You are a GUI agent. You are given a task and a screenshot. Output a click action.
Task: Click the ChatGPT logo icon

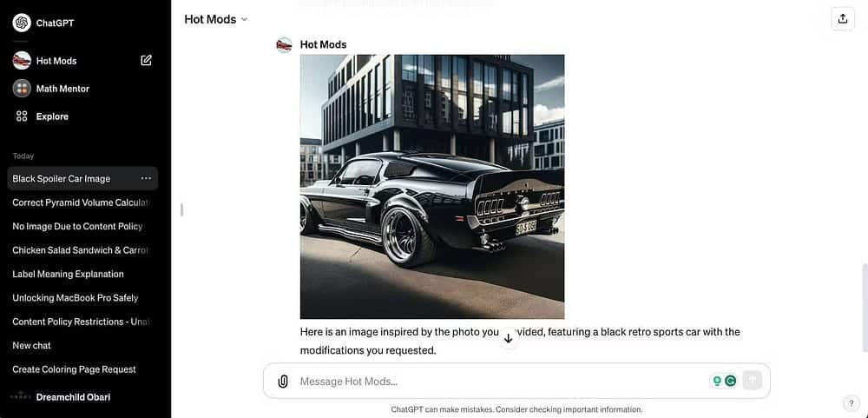(x=22, y=23)
